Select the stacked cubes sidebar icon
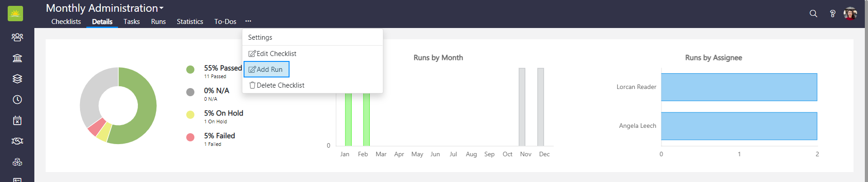The image size is (868, 182). 17,162
